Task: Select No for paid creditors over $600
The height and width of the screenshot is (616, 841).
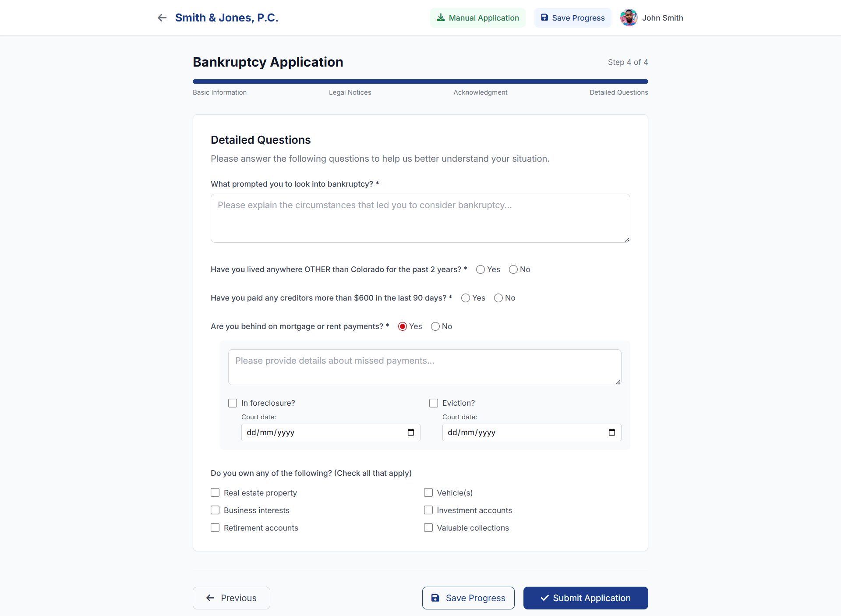Action: pyautogui.click(x=498, y=298)
